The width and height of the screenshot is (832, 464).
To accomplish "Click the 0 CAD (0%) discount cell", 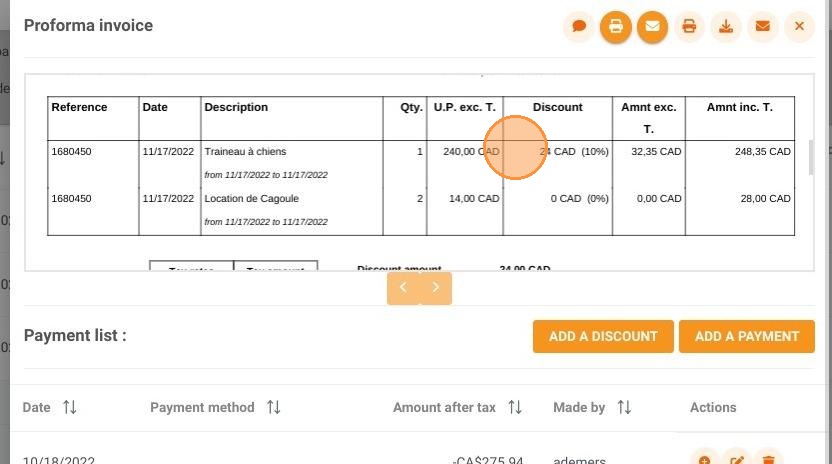I will tap(579, 199).
